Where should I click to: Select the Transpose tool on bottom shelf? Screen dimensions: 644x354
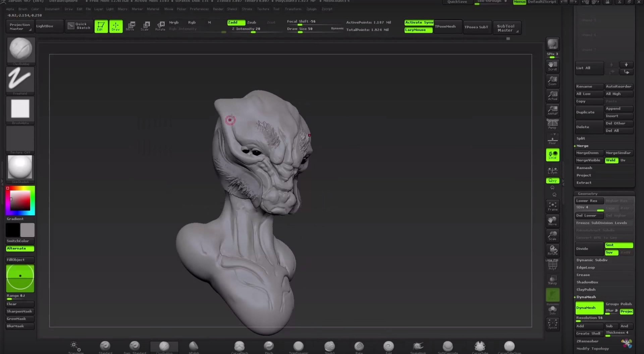(x=75, y=347)
